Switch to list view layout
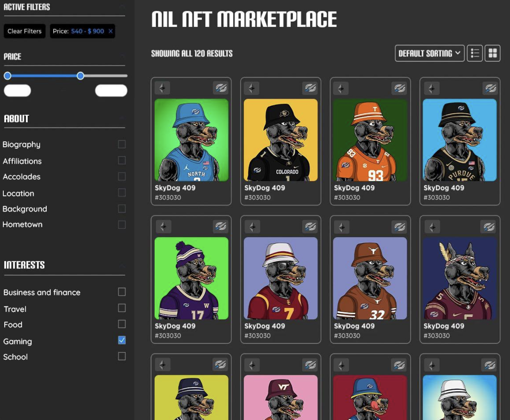The width and height of the screenshot is (510, 420). [475, 53]
